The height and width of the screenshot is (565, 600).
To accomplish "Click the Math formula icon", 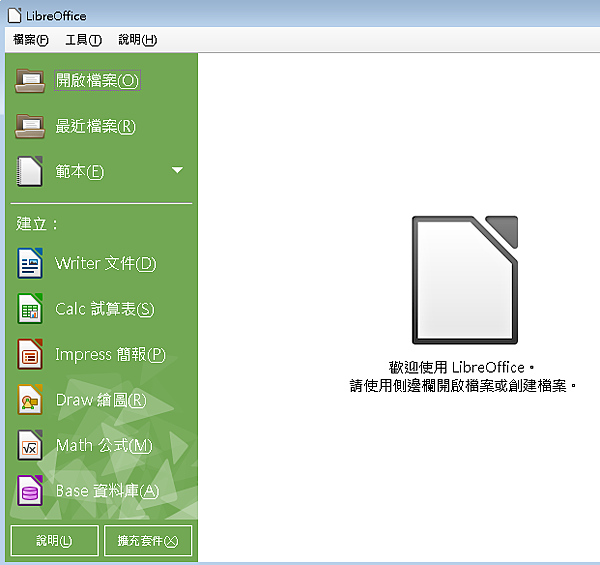I will click(30, 445).
